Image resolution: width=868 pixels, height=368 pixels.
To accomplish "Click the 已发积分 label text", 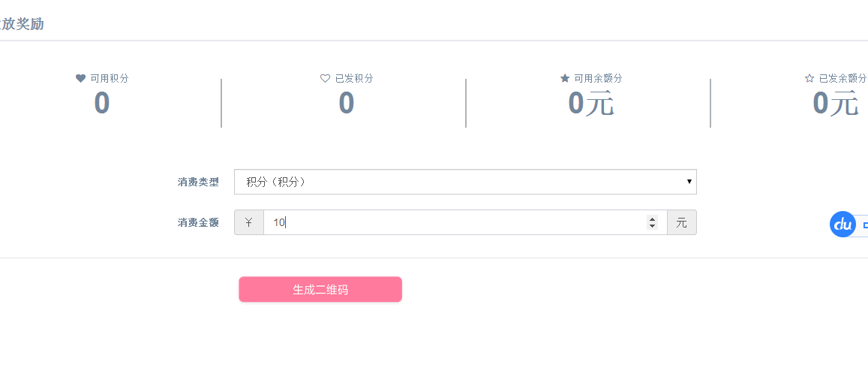I will [x=354, y=79].
